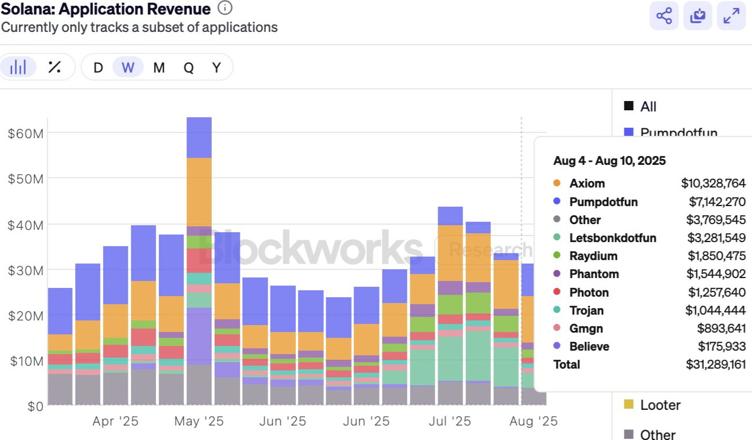This screenshot has width=752, height=440.
Task: Download the chart data
Action: (x=697, y=15)
